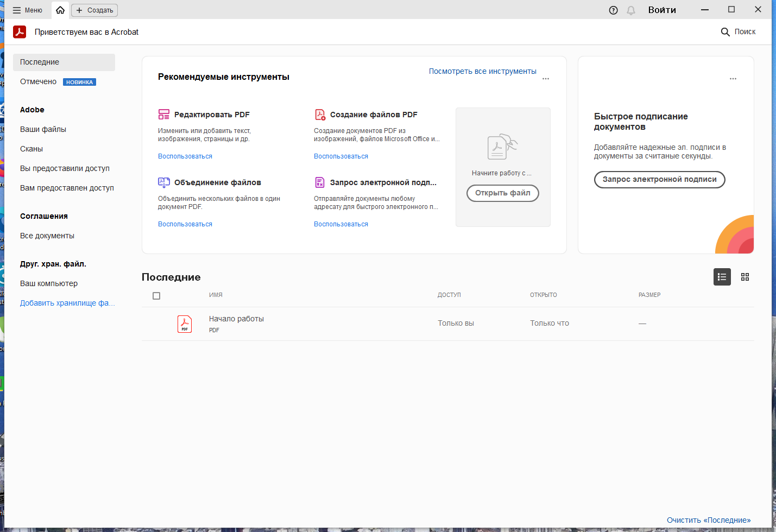The height and width of the screenshot is (532, 776).
Task: Select the Редактировать PDF tool icon
Action: [164, 115]
